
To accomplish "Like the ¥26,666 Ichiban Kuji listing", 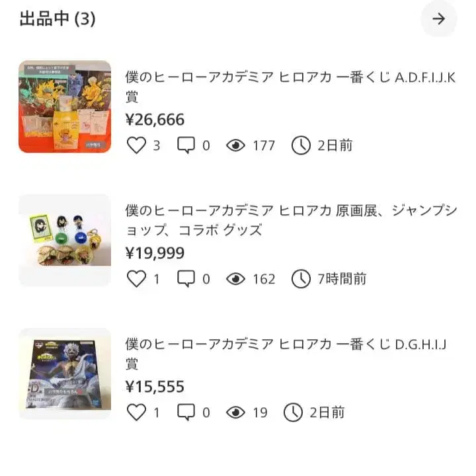I will (136, 145).
